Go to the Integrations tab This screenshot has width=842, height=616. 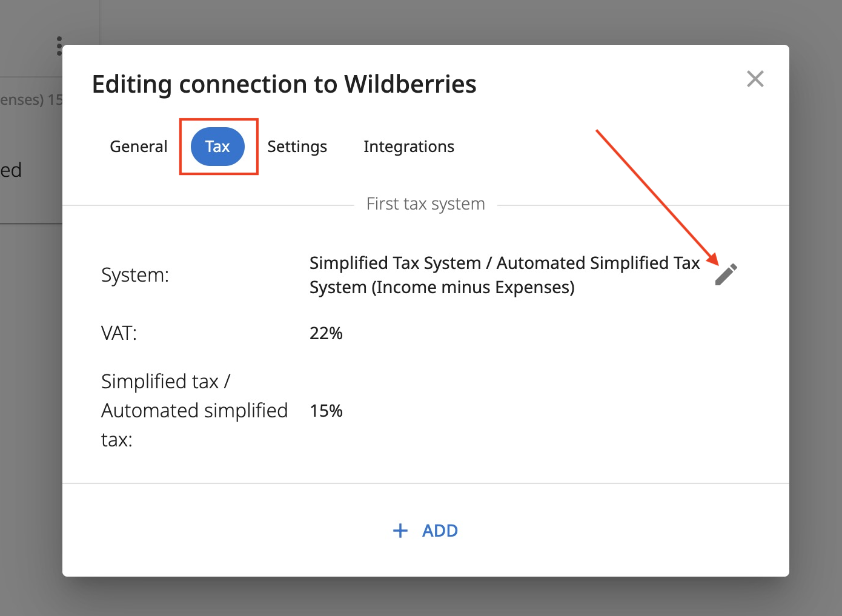click(409, 147)
